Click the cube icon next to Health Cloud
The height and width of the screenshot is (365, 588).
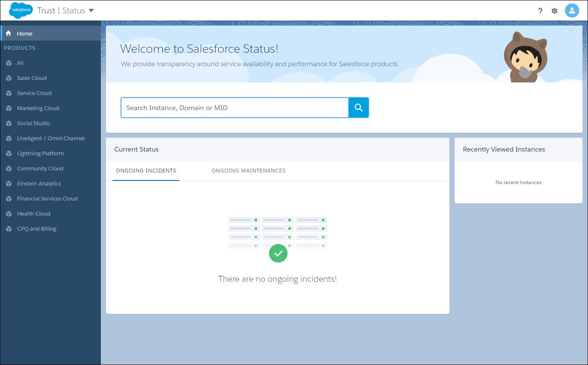click(9, 214)
